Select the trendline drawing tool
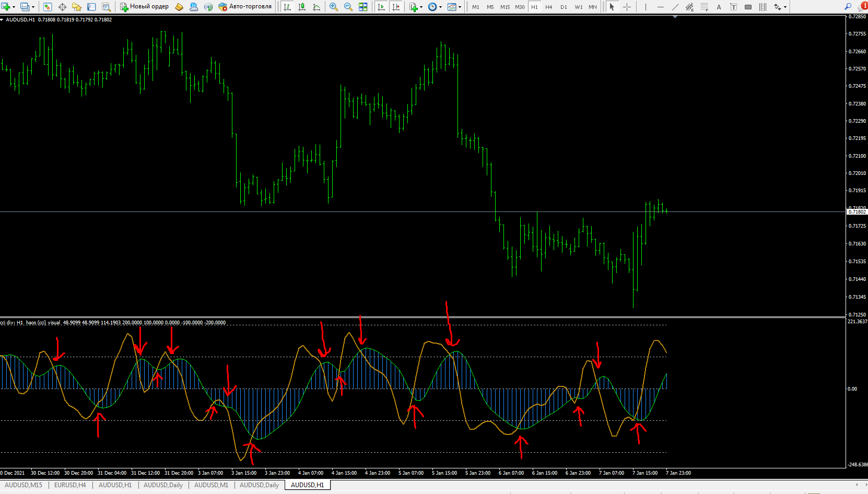 click(x=675, y=7)
